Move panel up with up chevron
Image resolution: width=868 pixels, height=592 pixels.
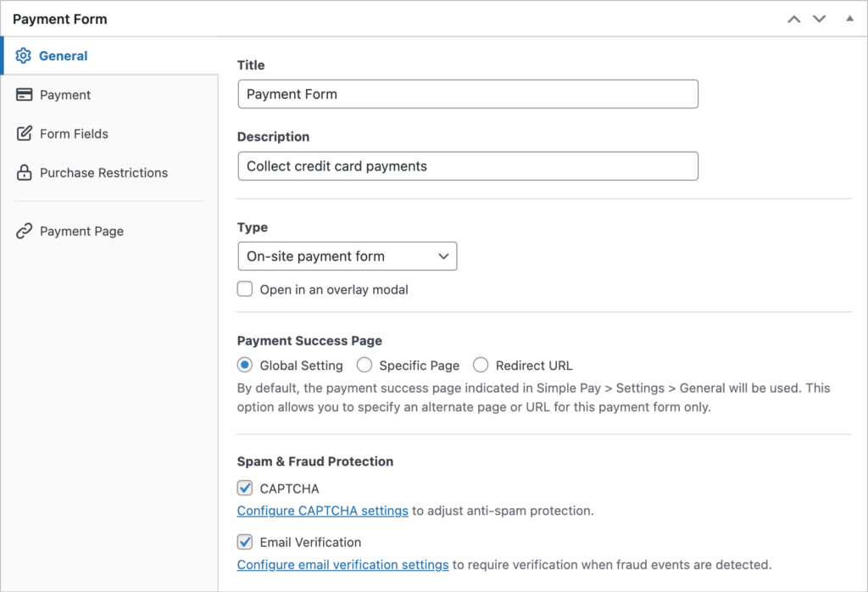793,19
